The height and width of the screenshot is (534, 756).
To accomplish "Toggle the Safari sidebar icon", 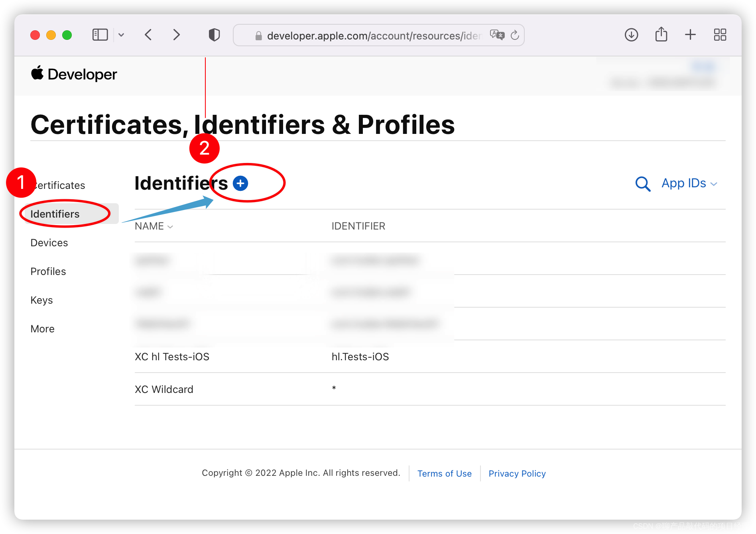I will point(100,35).
